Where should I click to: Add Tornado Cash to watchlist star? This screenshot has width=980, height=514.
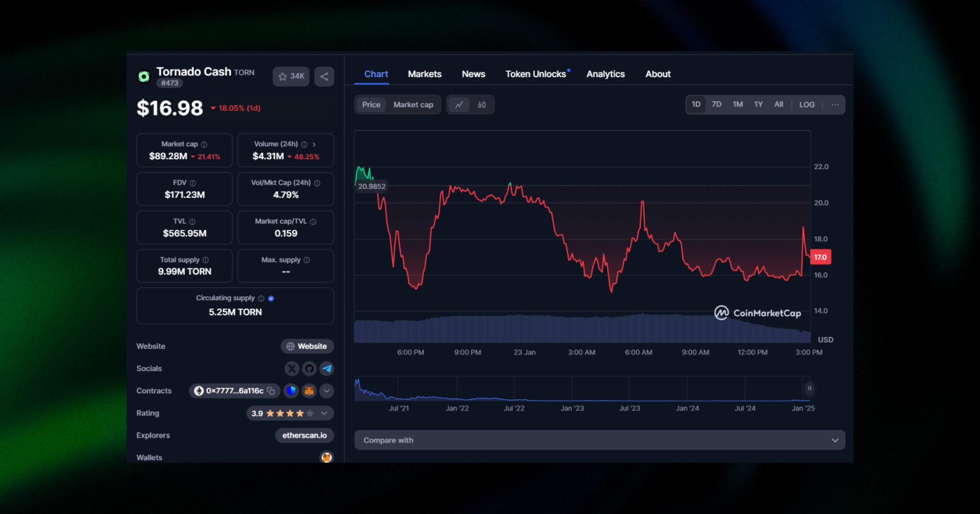[291, 76]
